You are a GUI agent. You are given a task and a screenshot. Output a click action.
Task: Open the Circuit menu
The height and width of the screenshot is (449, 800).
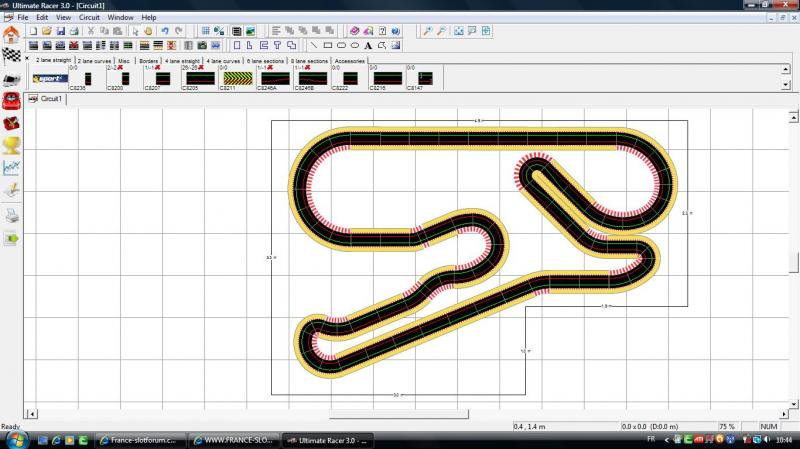point(89,17)
